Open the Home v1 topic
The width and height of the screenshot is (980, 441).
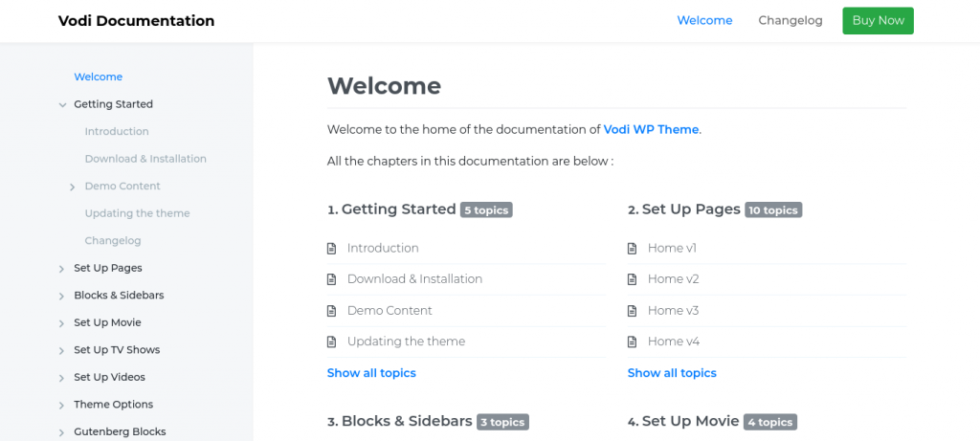pyautogui.click(x=672, y=248)
